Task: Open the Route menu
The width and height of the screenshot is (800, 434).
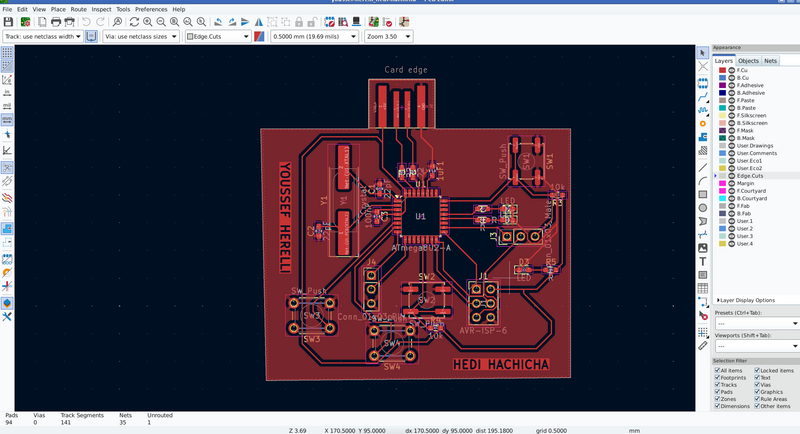Action: [x=78, y=9]
